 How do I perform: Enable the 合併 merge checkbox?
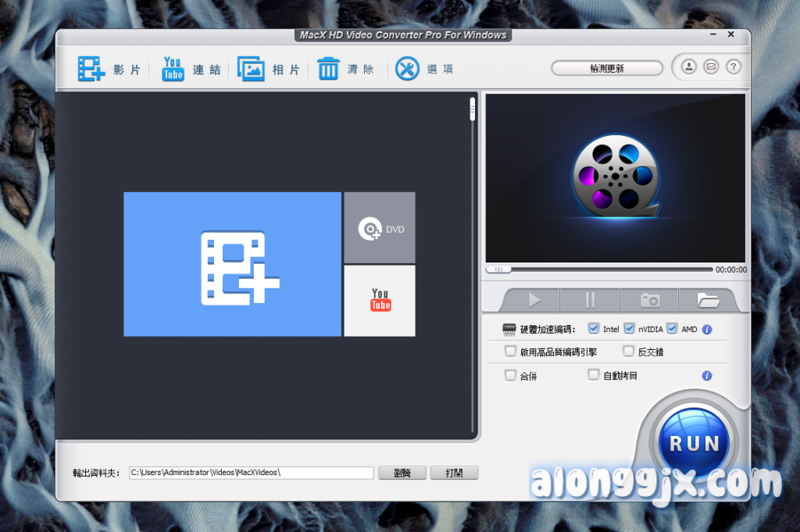(x=511, y=375)
